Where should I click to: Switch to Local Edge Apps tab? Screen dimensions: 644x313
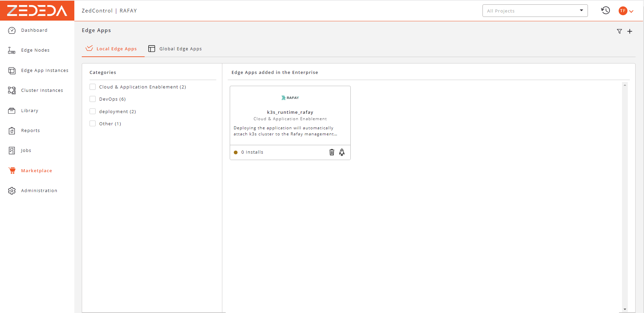coord(113,49)
